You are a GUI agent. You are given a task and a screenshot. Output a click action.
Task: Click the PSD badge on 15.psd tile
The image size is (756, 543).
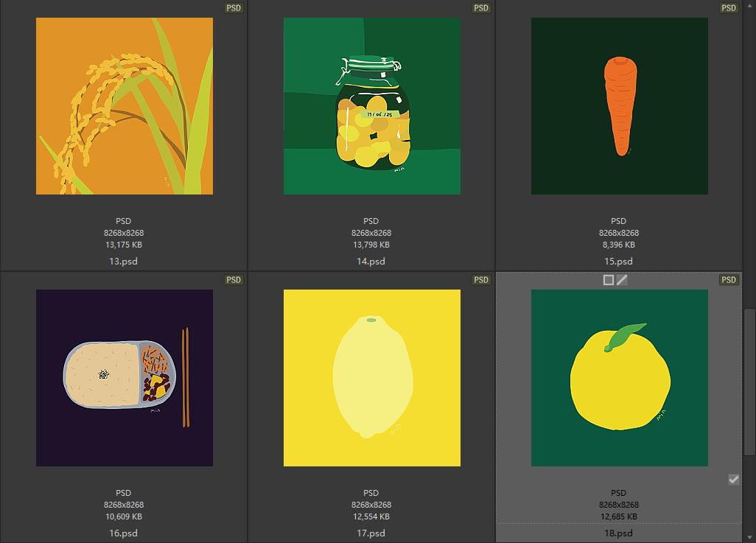coord(729,7)
